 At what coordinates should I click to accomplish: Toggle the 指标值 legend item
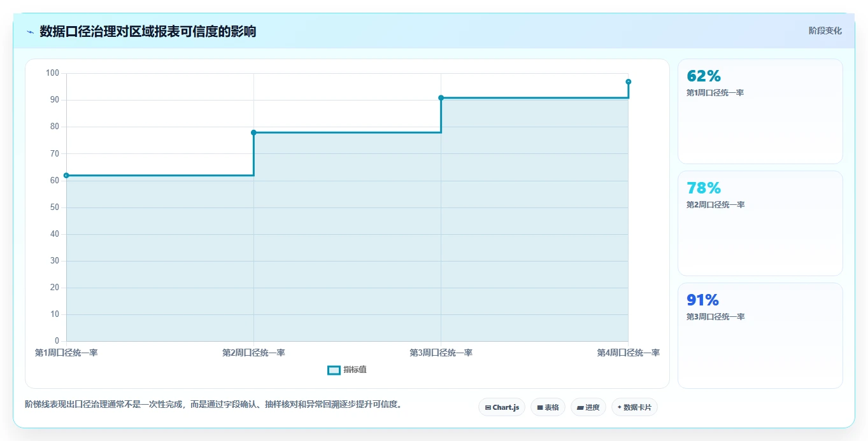(347, 370)
